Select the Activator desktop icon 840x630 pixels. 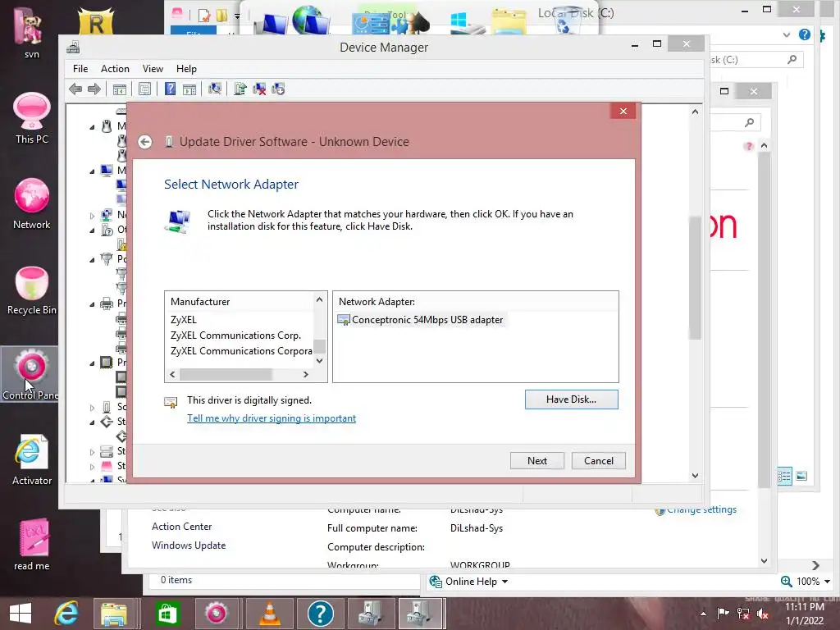(32, 459)
